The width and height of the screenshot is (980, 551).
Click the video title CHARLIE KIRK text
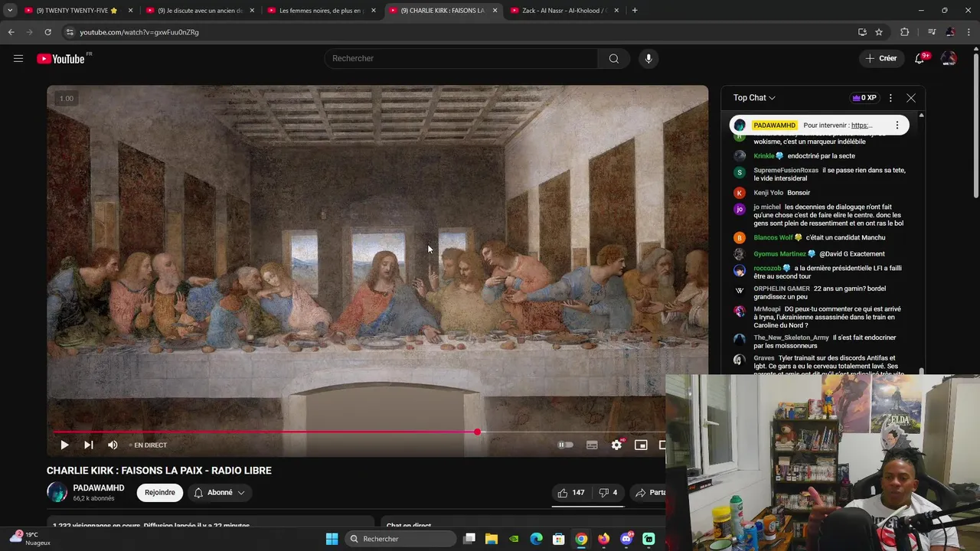(159, 471)
